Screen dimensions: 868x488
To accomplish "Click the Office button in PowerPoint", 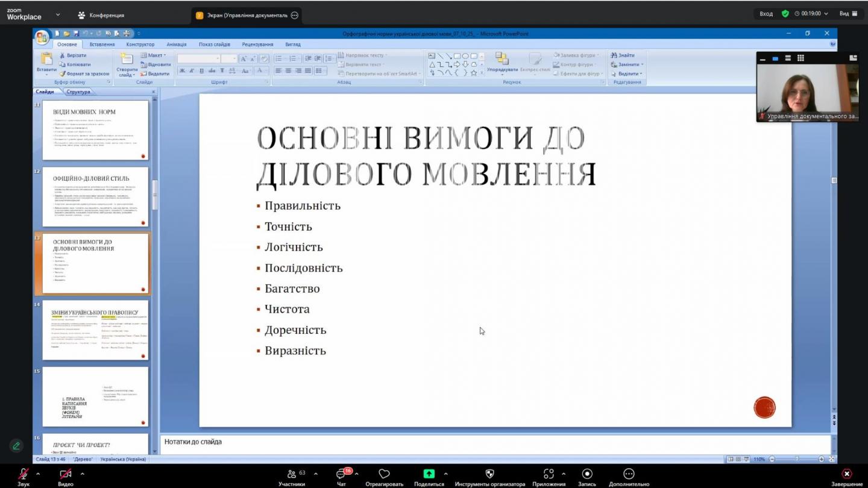I will (x=42, y=37).
